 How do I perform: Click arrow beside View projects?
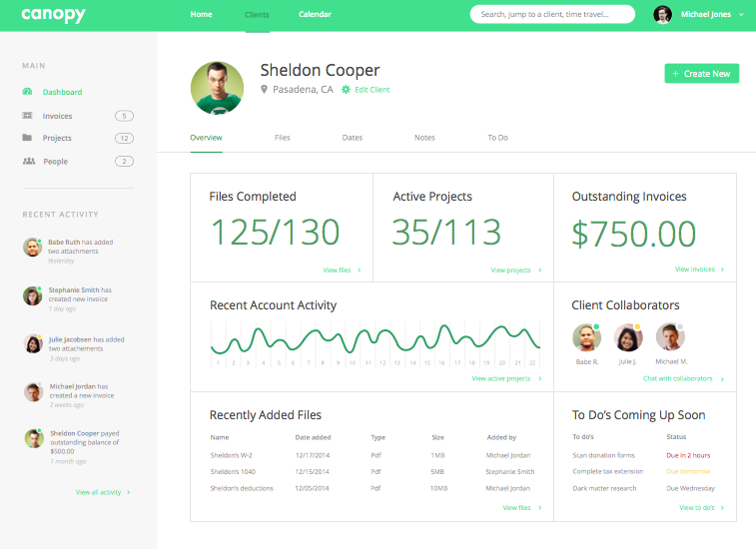click(x=539, y=270)
